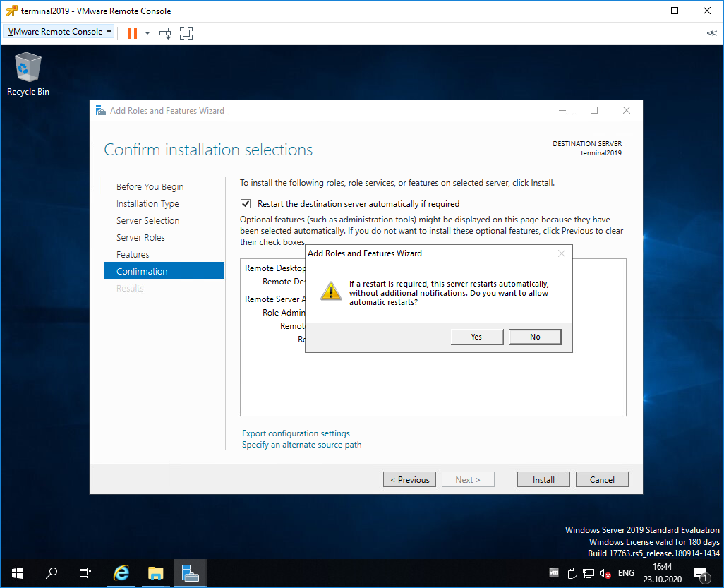Open Task View on the taskbar
The width and height of the screenshot is (724, 588).
point(85,573)
